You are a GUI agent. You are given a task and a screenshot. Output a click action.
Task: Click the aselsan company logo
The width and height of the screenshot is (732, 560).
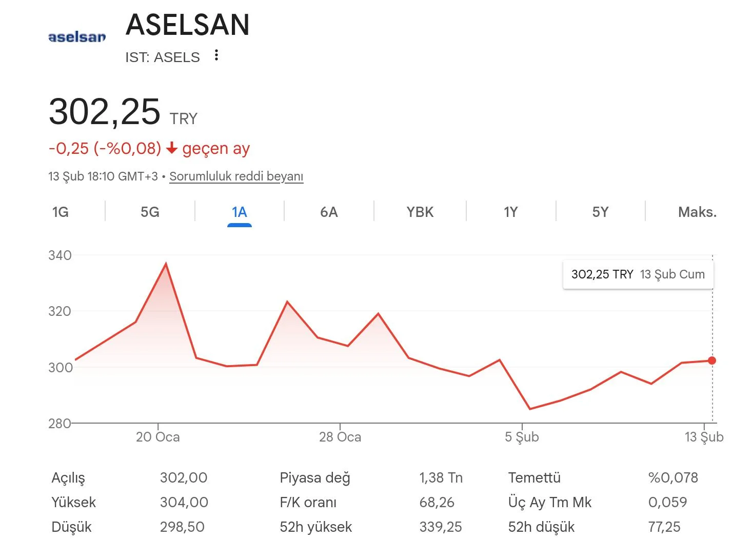pyautogui.click(x=77, y=37)
